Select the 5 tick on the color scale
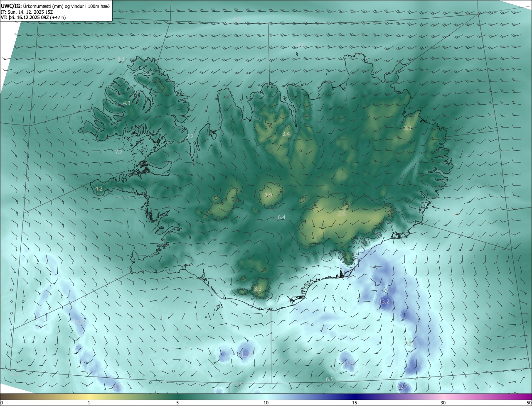This screenshot has height=406, width=532. tap(177, 403)
